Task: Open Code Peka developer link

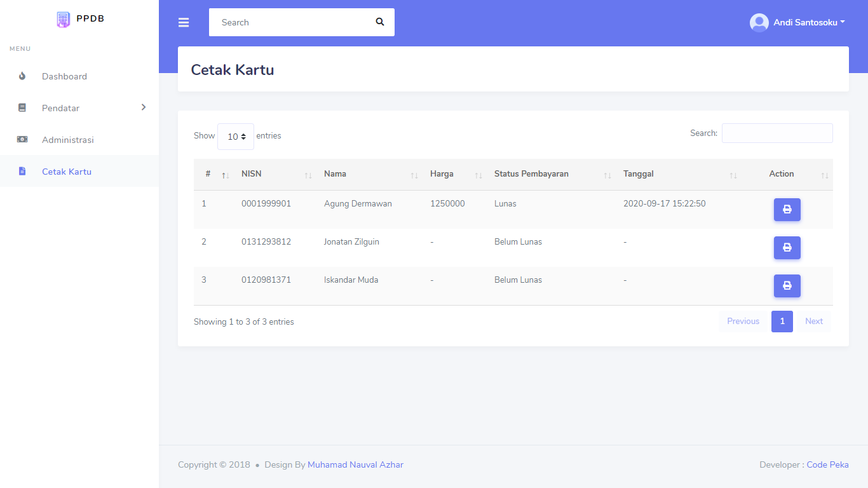Action: (827, 464)
